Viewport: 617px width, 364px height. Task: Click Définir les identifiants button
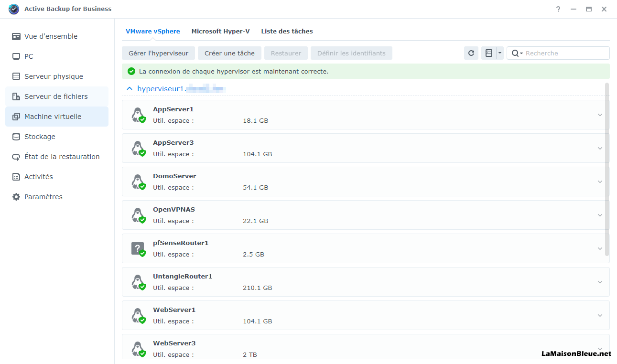click(x=351, y=53)
